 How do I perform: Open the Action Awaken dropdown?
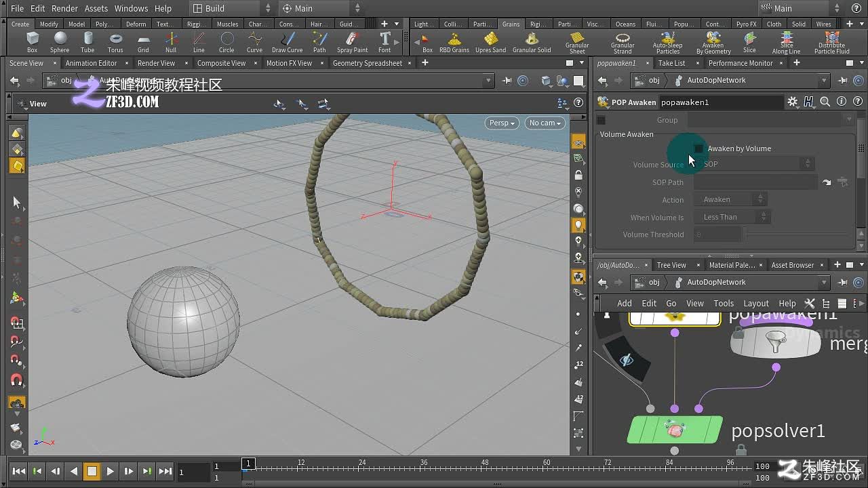[729, 199]
